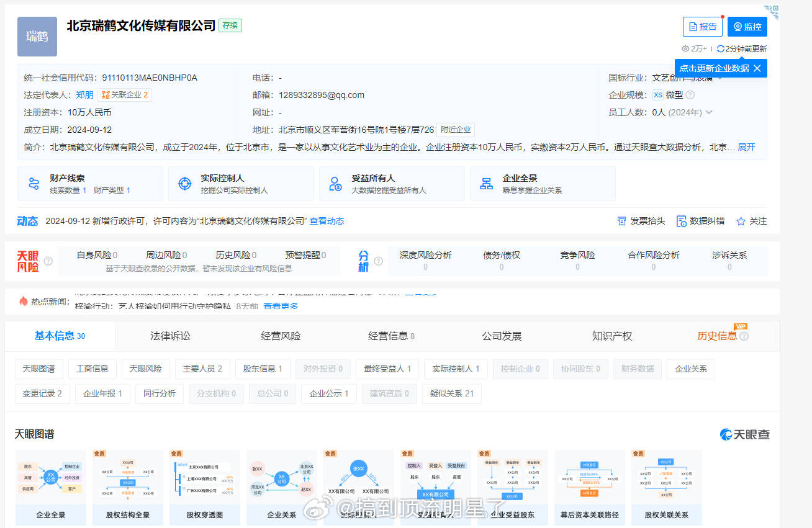
Task: Jump to 疑似关系 21 section
Action: (451, 393)
